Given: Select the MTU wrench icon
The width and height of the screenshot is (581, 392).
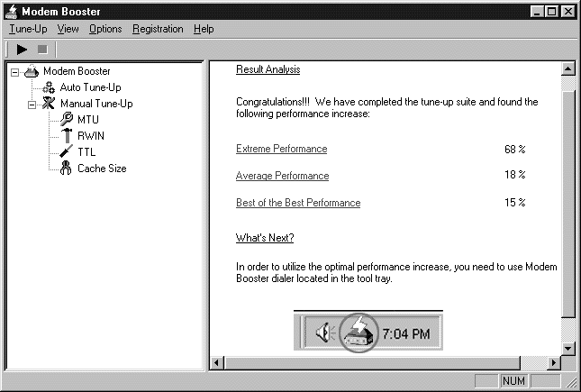Looking at the screenshot, I should pyautogui.click(x=67, y=120).
